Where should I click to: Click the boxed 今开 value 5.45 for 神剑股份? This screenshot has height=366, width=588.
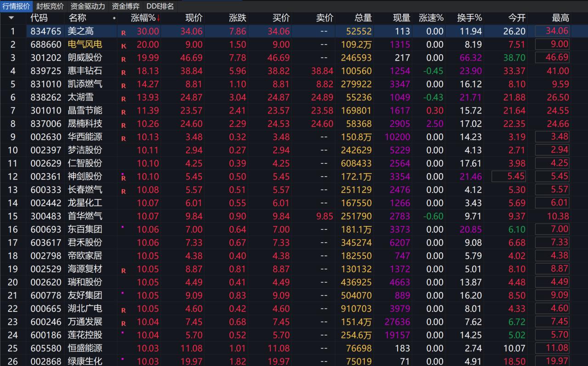509,176
